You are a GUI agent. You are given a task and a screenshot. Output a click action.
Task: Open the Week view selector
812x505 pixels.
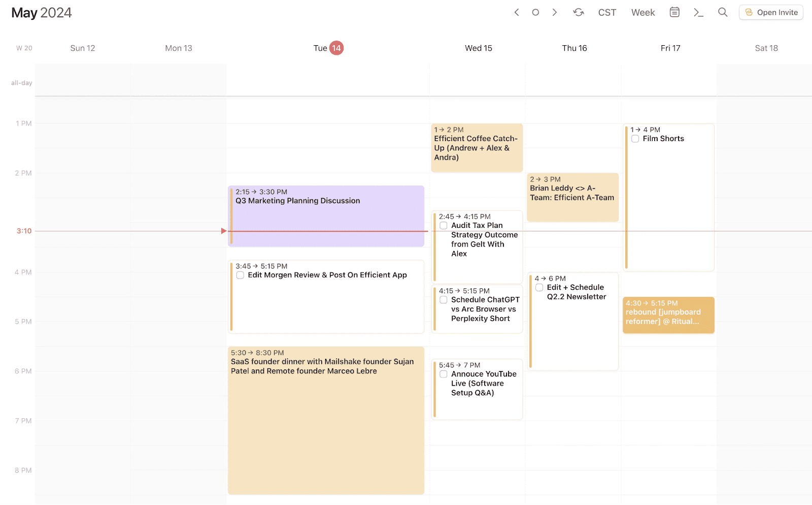642,12
